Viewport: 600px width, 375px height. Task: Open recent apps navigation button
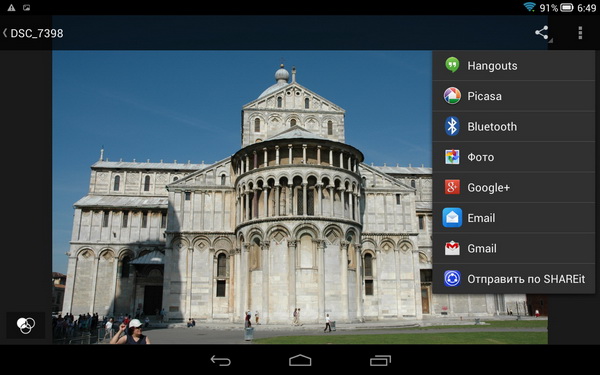click(380, 360)
